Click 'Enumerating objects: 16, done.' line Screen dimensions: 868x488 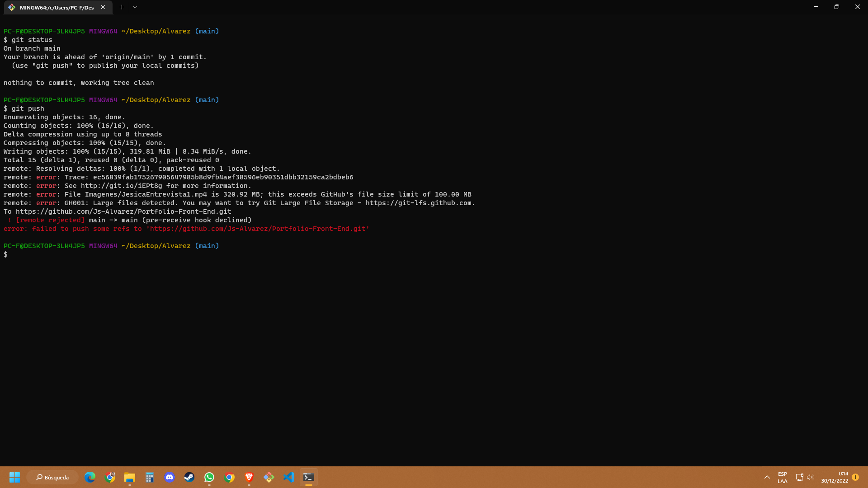[64, 117]
